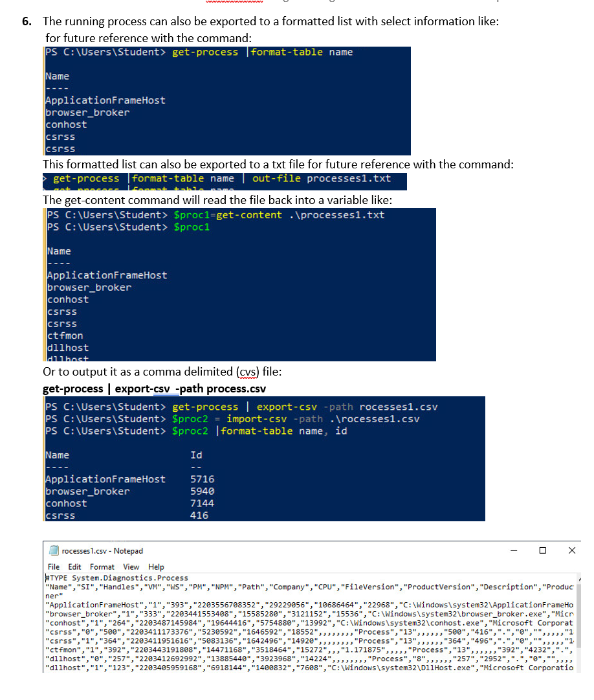The width and height of the screenshot is (594, 700).
Task: Minimize the rocesses1.csv Notepad window
Action: coord(514,550)
